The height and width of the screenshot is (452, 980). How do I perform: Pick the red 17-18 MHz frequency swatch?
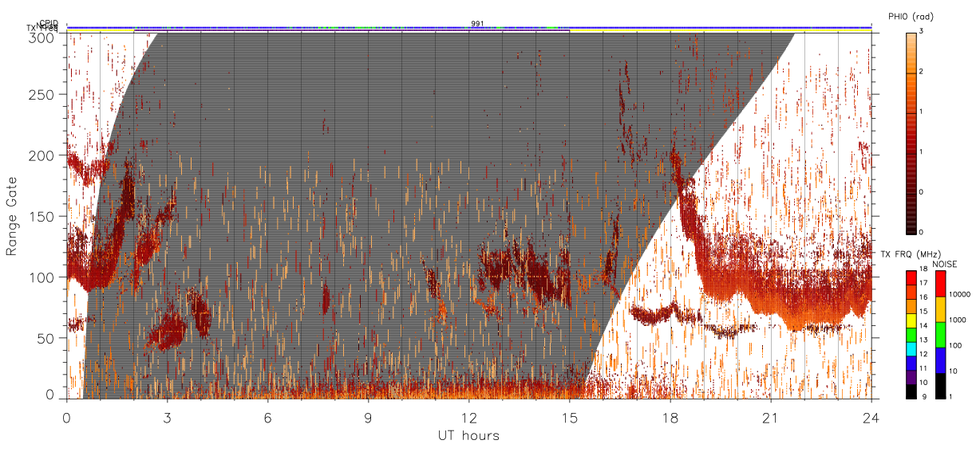(911, 277)
